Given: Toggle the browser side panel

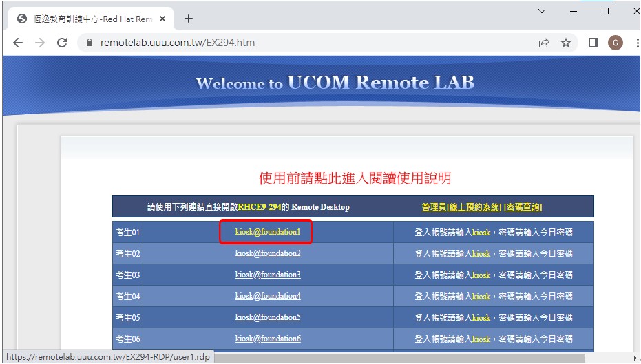Looking at the screenshot, I should (593, 43).
